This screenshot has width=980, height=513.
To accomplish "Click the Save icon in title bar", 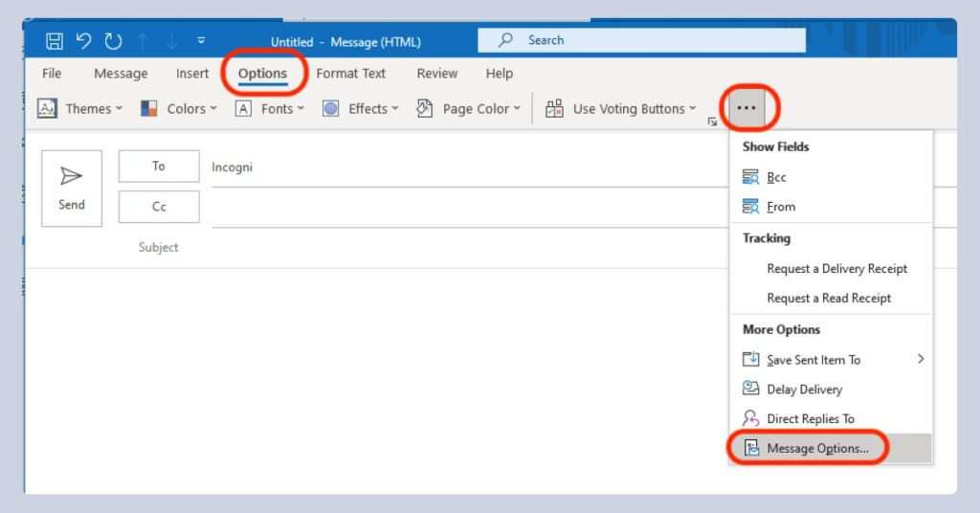I will 55,41.
